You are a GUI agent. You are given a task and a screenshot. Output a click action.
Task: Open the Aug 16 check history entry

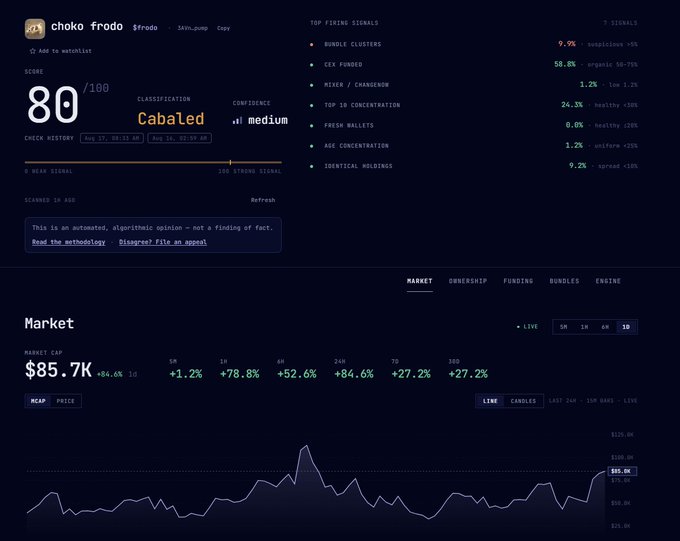pyautogui.click(x=180, y=138)
